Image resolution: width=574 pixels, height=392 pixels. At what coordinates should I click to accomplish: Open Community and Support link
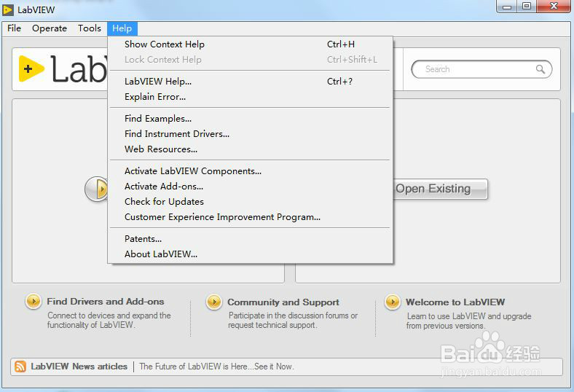pyautogui.click(x=283, y=302)
